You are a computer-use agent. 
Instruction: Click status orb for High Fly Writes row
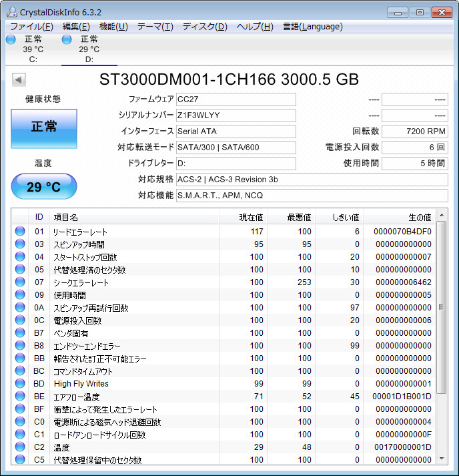20,384
